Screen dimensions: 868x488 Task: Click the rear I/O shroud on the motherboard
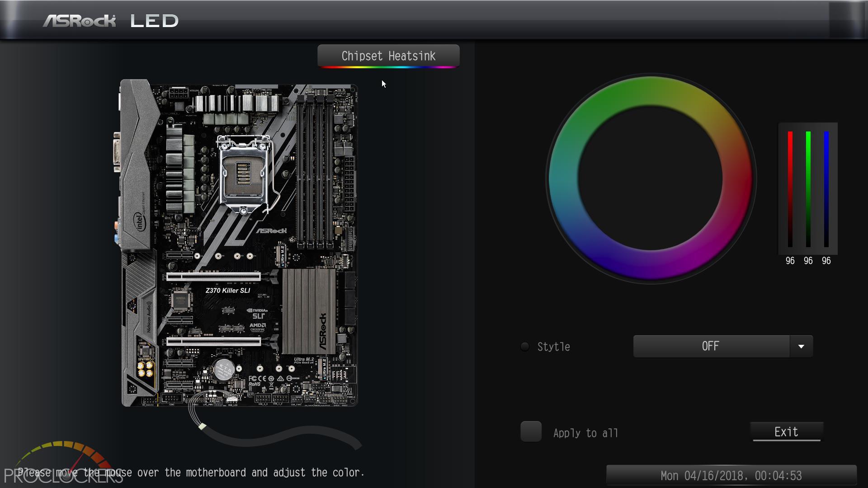point(138,165)
